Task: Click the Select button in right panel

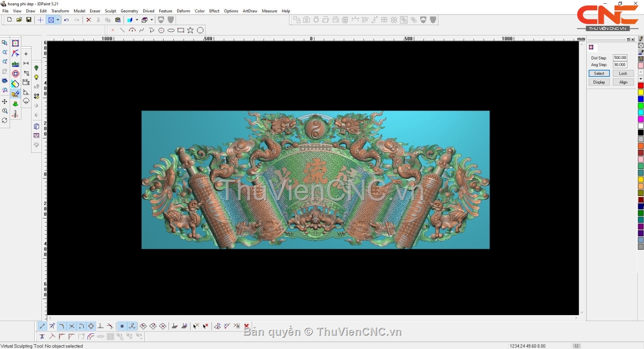Action: coord(599,74)
